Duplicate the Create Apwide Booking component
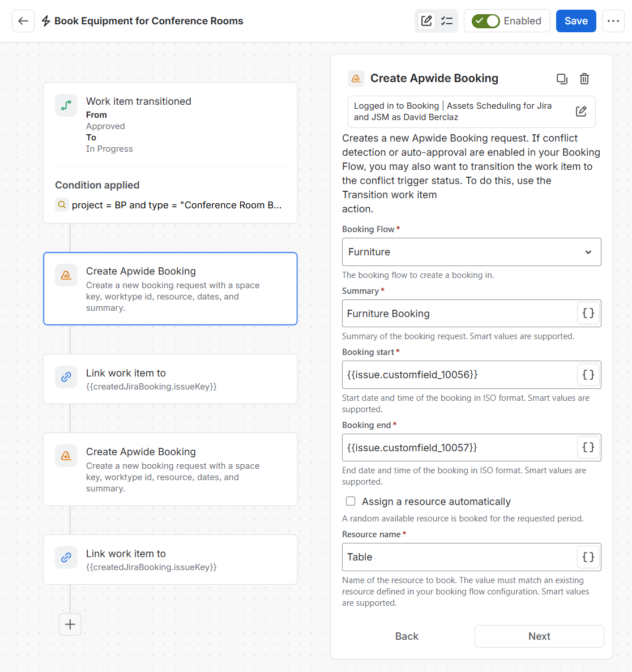The height and width of the screenshot is (672, 632). point(562,79)
